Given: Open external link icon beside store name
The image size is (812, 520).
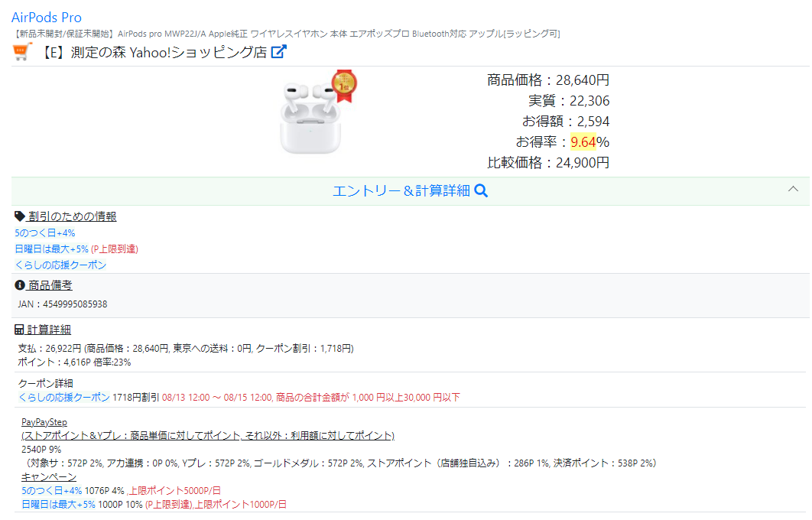Looking at the screenshot, I should pos(278,52).
